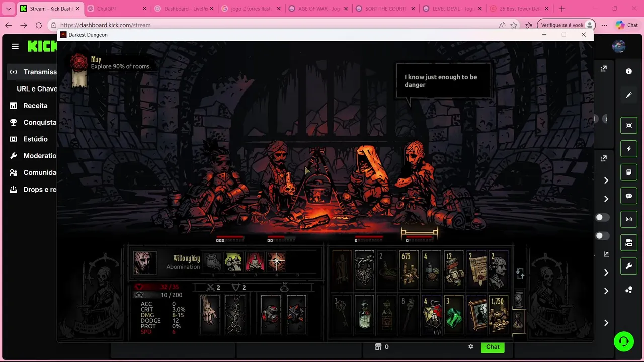Switch to the Dashboard - LivePix tab
Screen dimensions: 644x362
tap(184, 9)
